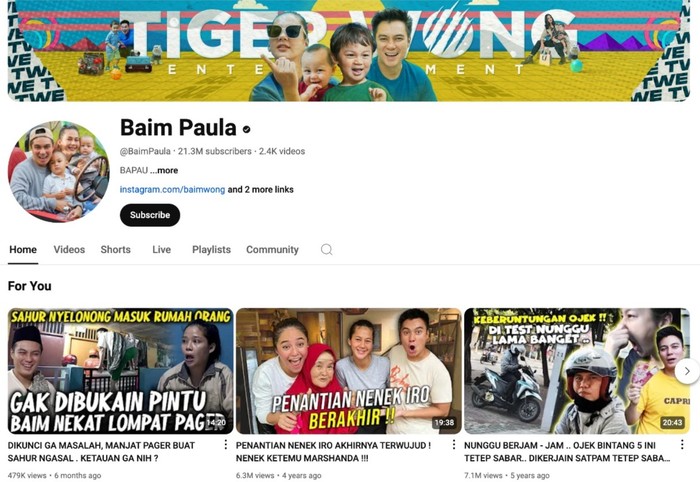Open video title NUNGGU BERJAM - JAM OJEK BINTANG 5

(x=567, y=452)
